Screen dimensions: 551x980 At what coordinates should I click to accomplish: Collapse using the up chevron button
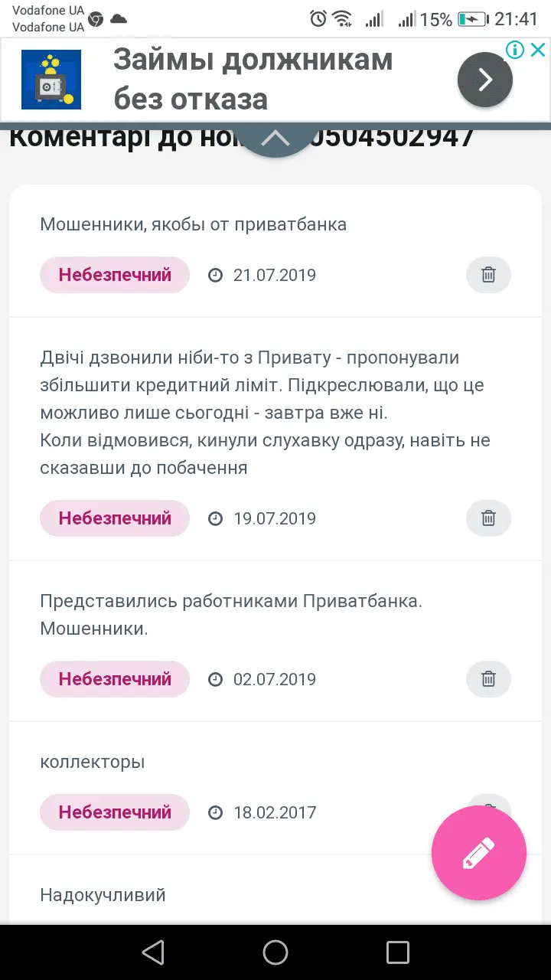(x=275, y=139)
